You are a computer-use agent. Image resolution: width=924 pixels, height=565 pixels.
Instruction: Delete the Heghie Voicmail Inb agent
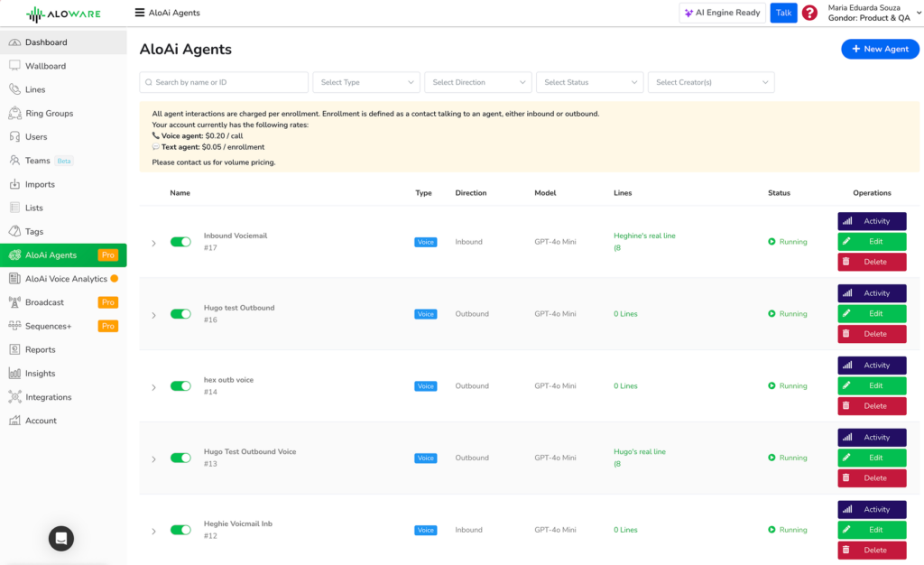pos(872,550)
